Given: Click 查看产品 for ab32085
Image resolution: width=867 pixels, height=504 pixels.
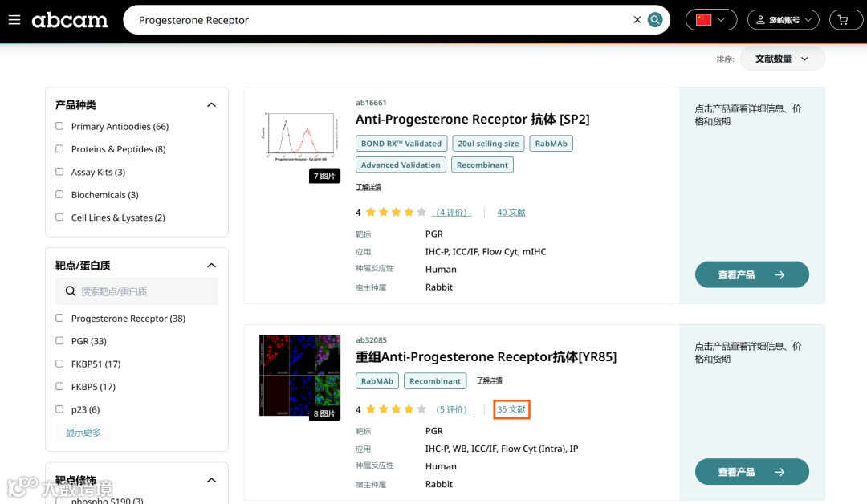Looking at the screenshot, I should pos(752,472).
